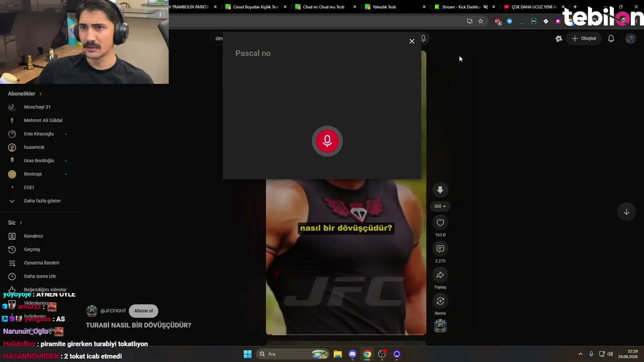Open Google Chrome from the taskbar
The width and height of the screenshot is (644, 362).
(x=367, y=354)
